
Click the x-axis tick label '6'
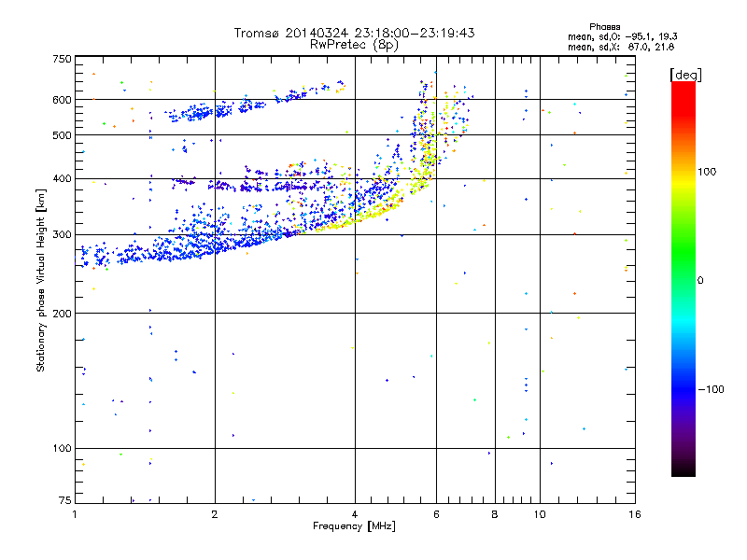click(x=436, y=514)
